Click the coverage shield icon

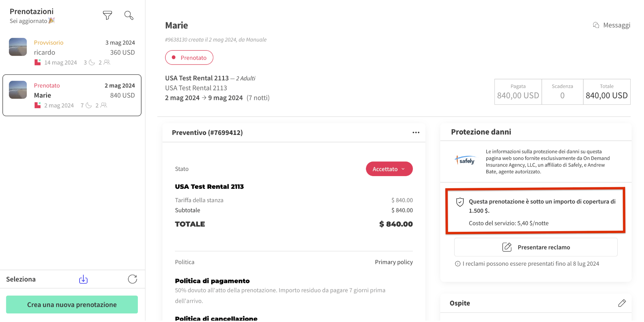click(x=460, y=202)
